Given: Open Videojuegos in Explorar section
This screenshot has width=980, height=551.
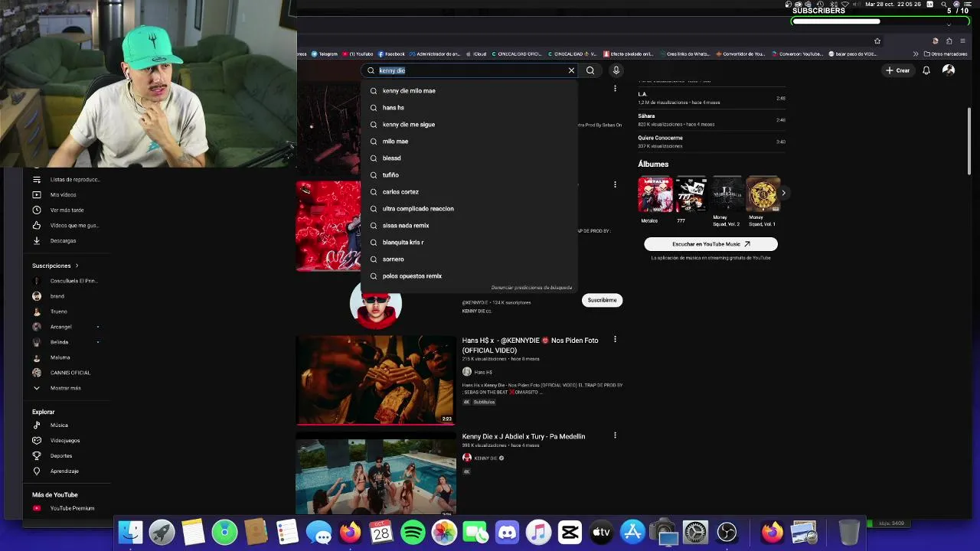Looking at the screenshot, I should [67, 441].
